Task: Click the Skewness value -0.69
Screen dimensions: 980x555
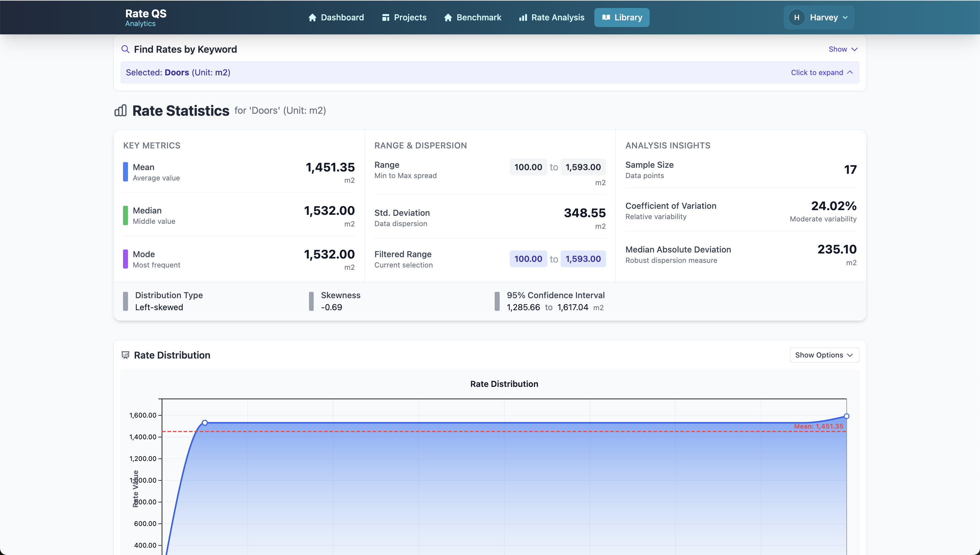Action: pyautogui.click(x=331, y=307)
